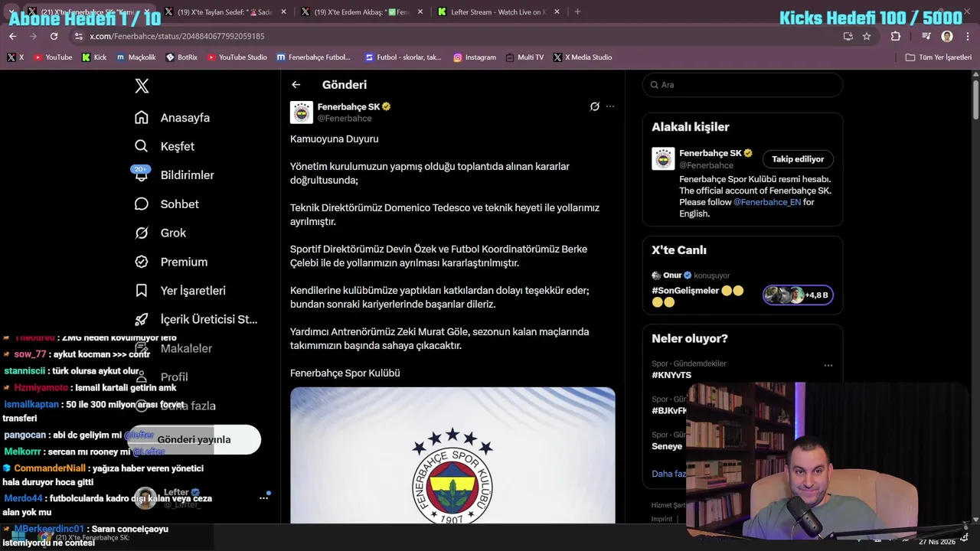Viewport: 980px width, 551px height.
Task: Open the Futbol - skorlar bookmark
Action: pos(403,57)
